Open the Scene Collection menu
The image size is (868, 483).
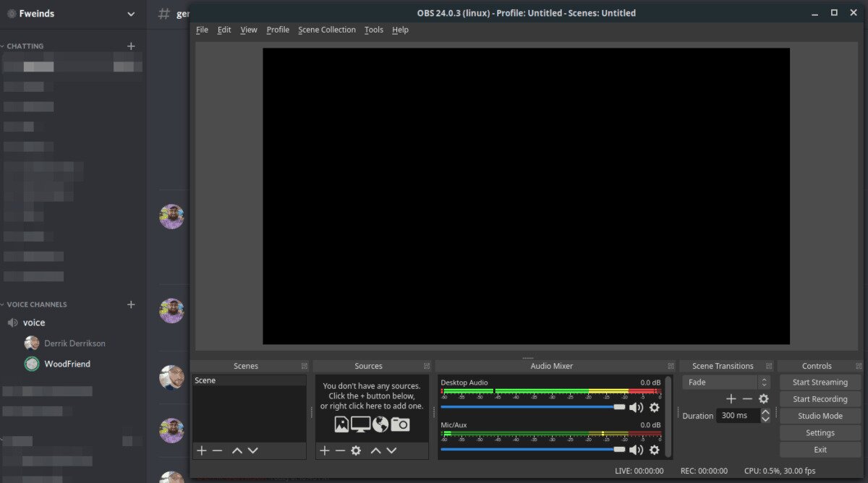pyautogui.click(x=326, y=30)
